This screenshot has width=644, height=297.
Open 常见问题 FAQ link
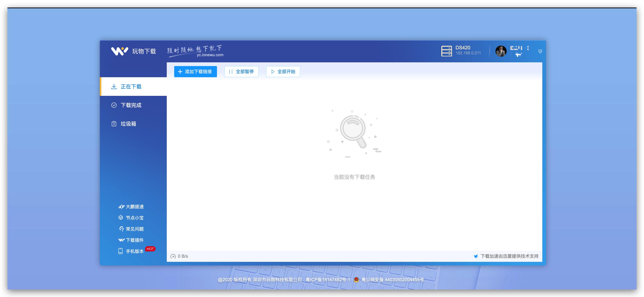(134, 229)
